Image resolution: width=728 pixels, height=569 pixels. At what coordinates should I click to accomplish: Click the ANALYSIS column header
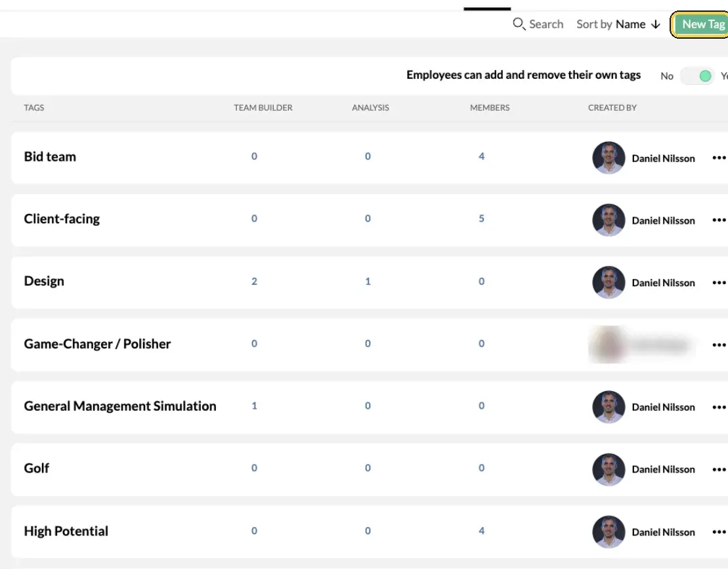[x=370, y=108]
